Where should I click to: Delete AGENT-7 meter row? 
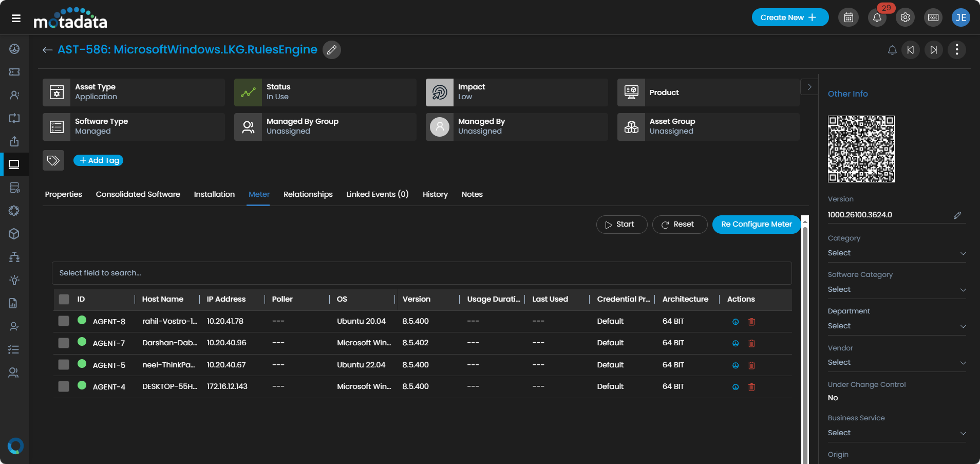pyautogui.click(x=751, y=343)
